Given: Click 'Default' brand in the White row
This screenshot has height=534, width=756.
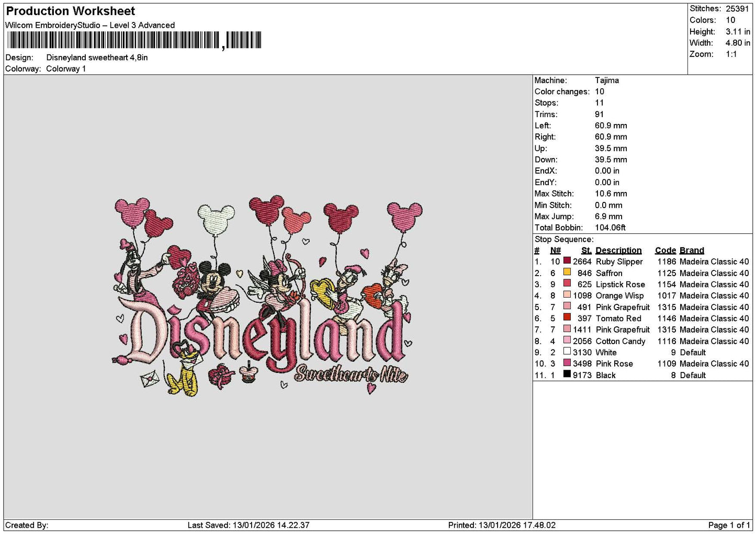Looking at the screenshot, I should (693, 353).
